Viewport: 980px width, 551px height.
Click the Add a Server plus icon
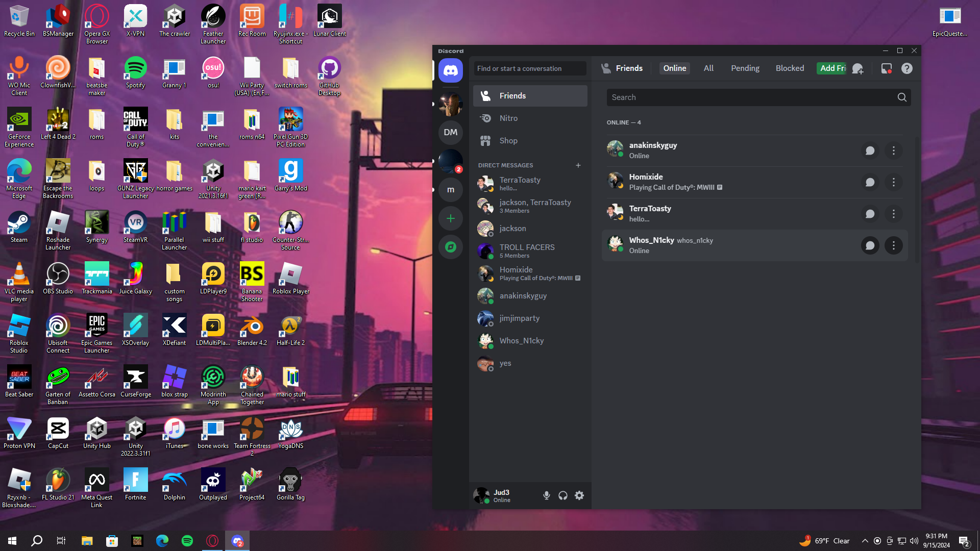451,219
